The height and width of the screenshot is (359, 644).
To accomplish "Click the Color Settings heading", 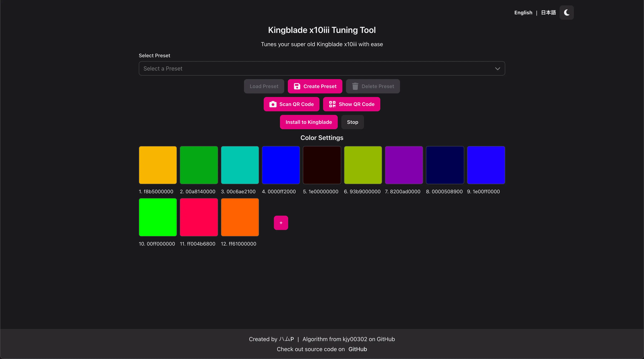I will pyautogui.click(x=322, y=138).
